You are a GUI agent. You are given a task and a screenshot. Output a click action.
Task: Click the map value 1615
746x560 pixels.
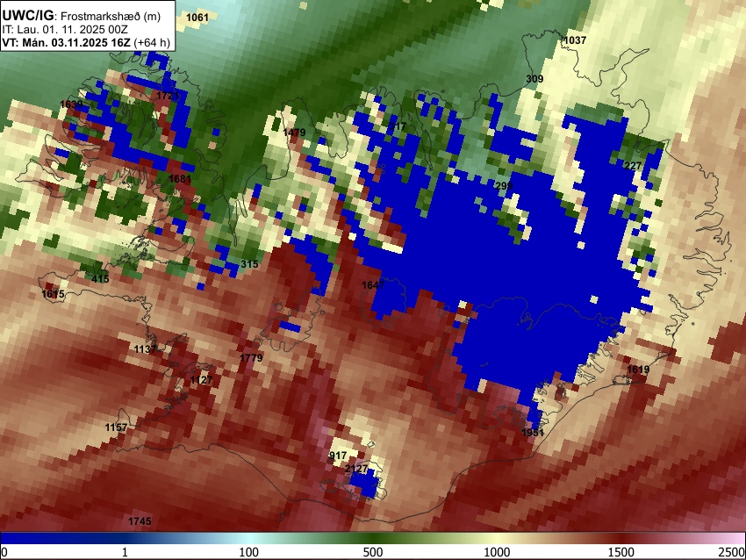[x=53, y=294]
